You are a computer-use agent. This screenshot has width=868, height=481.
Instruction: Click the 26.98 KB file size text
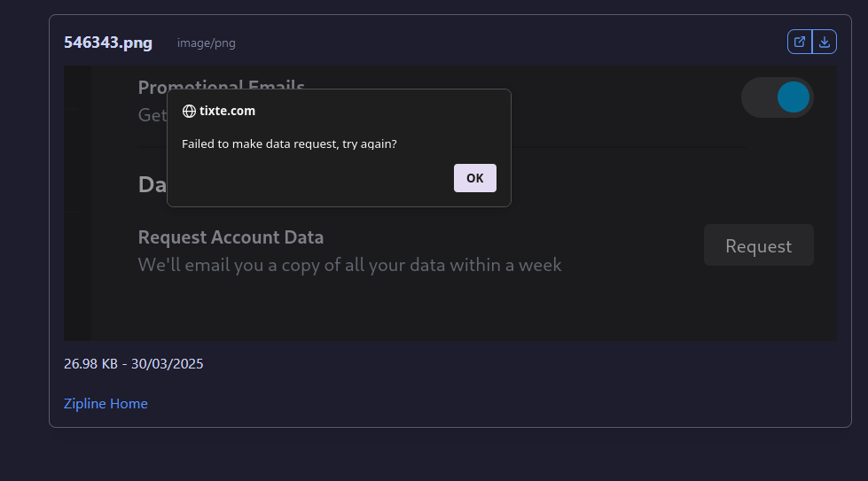90,364
